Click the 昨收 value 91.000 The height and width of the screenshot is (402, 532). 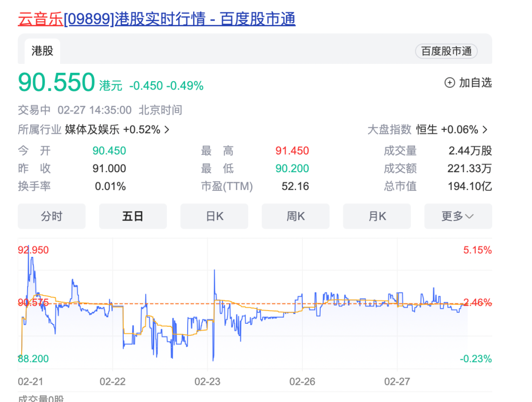[x=109, y=168]
